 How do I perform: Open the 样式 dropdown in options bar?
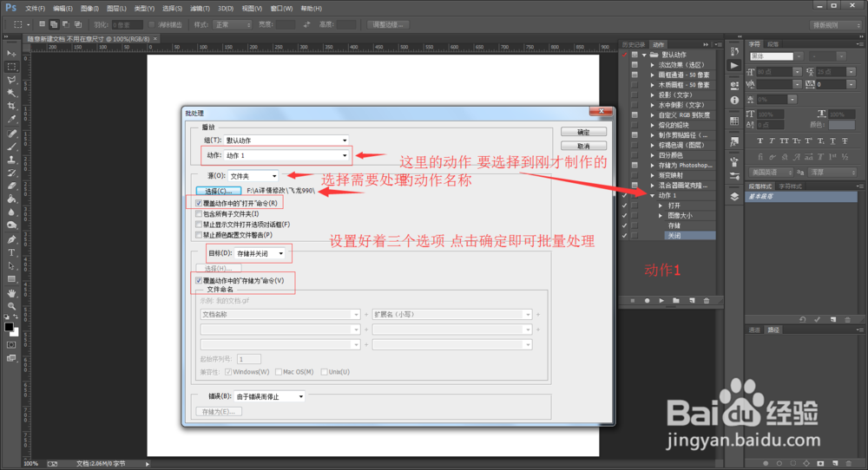(232, 25)
